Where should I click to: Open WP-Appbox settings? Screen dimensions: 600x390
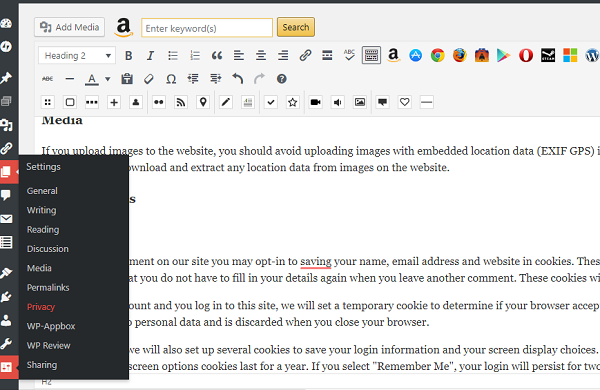coord(51,326)
